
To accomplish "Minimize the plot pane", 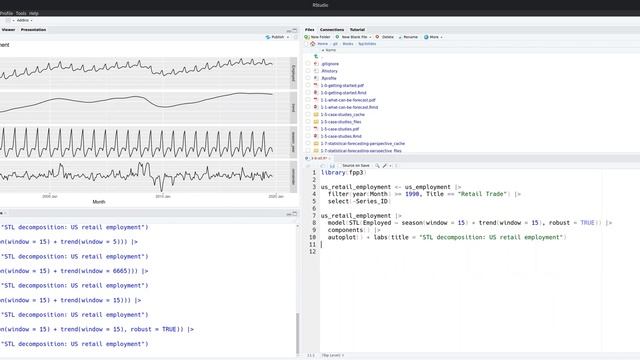I will pos(289,30).
